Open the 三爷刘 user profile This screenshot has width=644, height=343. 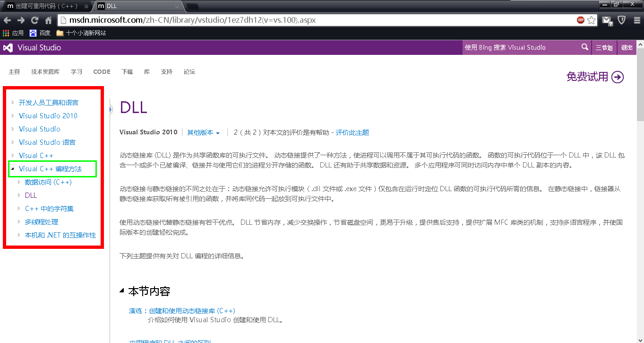pos(604,47)
